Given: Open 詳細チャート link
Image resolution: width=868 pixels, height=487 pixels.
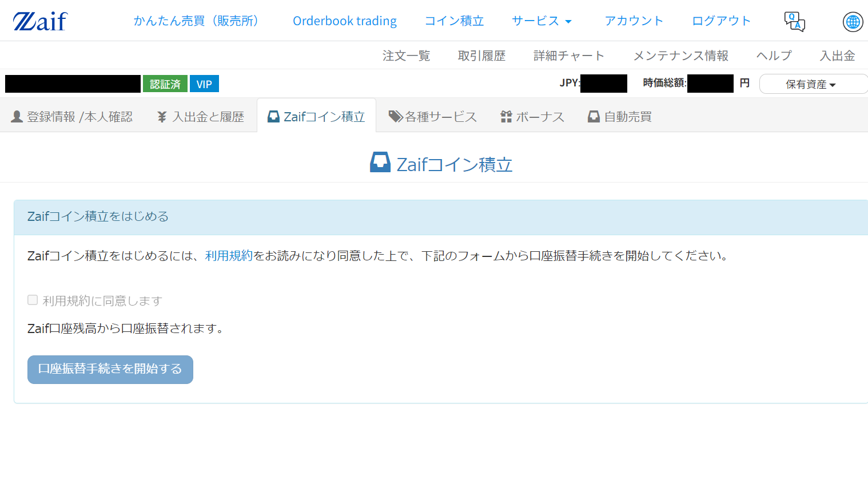Looking at the screenshot, I should coord(569,56).
